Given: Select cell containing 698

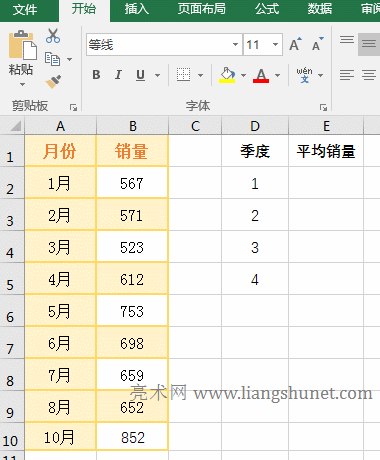Looking at the screenshot, I should (x=133, y=343).
